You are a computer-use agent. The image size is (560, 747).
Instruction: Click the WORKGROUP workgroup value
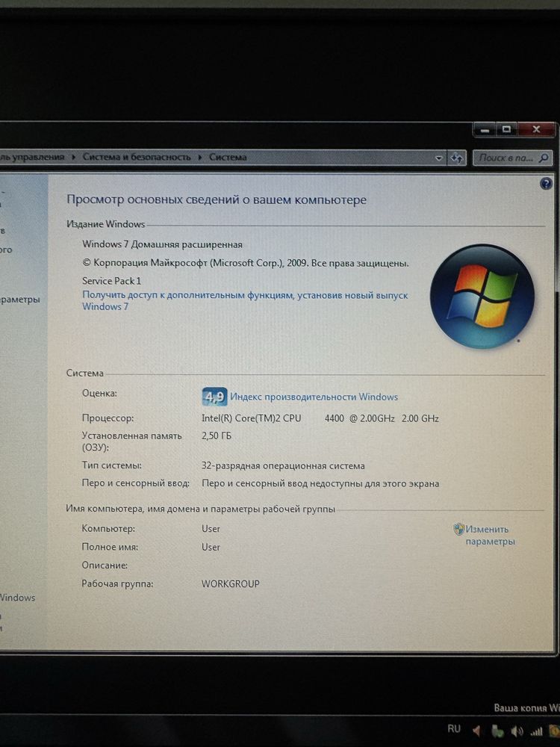click(x=231, y=583)
